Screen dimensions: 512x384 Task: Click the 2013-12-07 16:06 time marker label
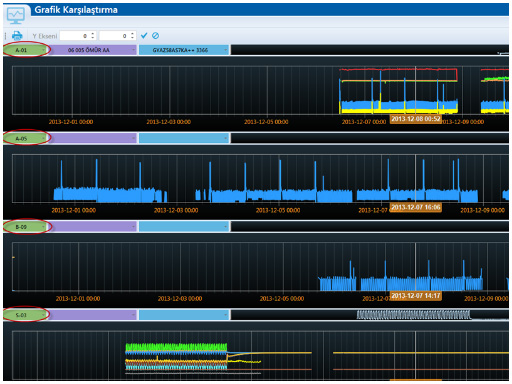[416, 207]
